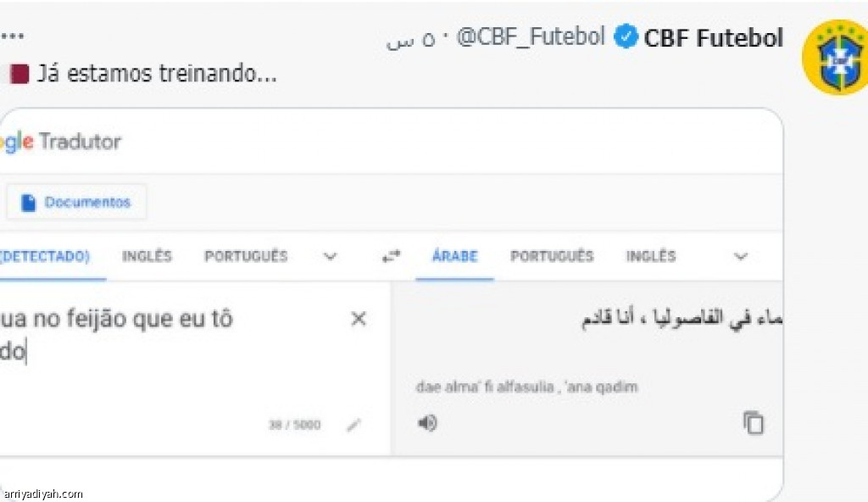
Task: Select the Português source language tab
Action: (x=246, y=256)
